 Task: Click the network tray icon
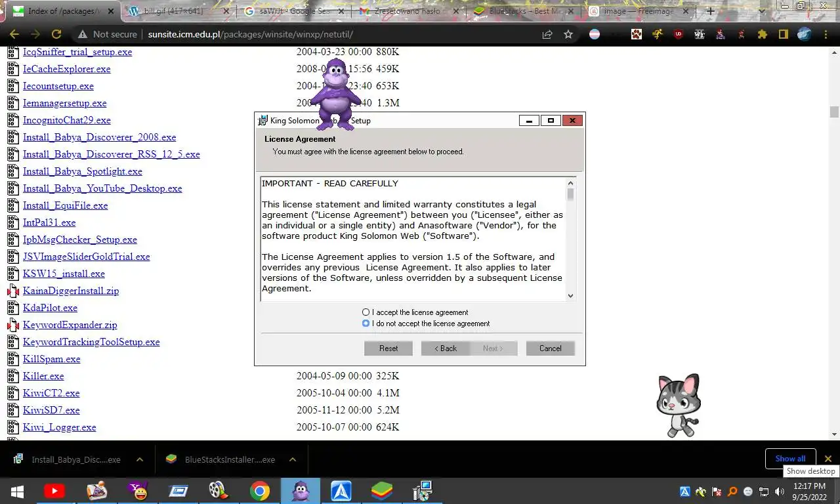764,492
